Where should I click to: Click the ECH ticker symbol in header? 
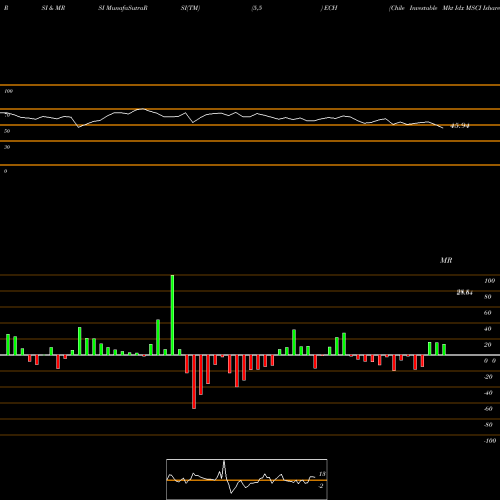pos(330,8)
